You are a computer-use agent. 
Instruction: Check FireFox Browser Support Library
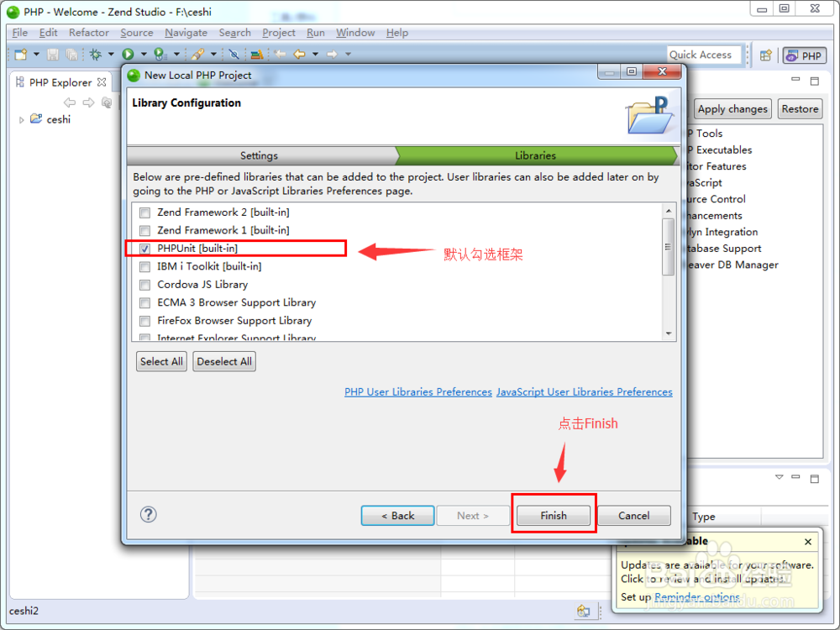[144, 321]
